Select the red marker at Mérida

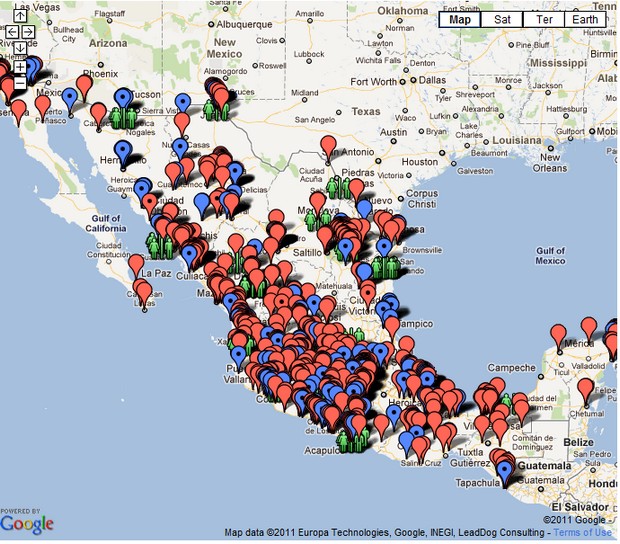tap(558, 332)
